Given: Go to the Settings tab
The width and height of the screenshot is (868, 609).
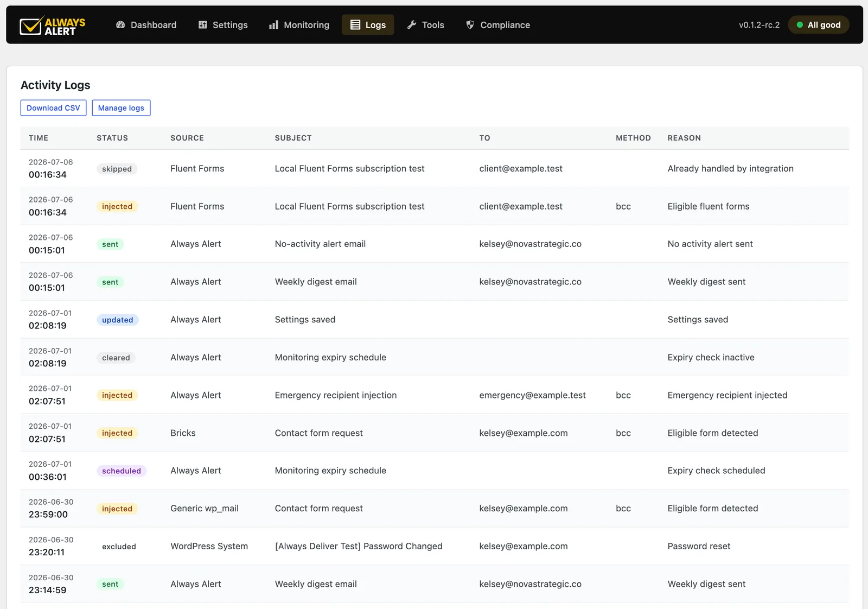Looking at the screenshot, I should click(x=223, y=25).
